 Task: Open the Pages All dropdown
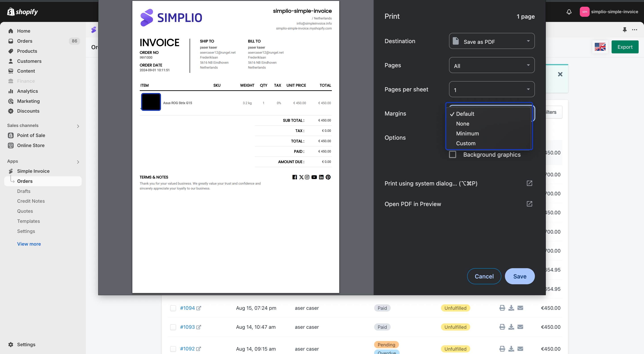point(491,65)
